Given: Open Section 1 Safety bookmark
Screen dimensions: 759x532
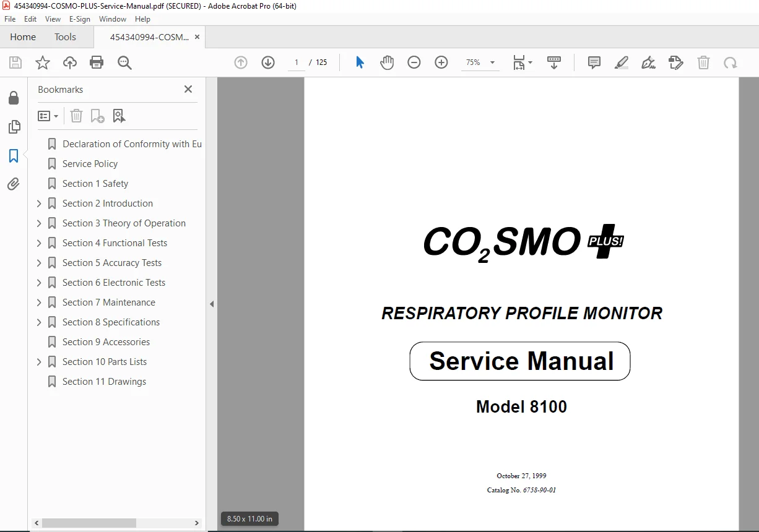Looking at the screenshot, I should [95, 184].
